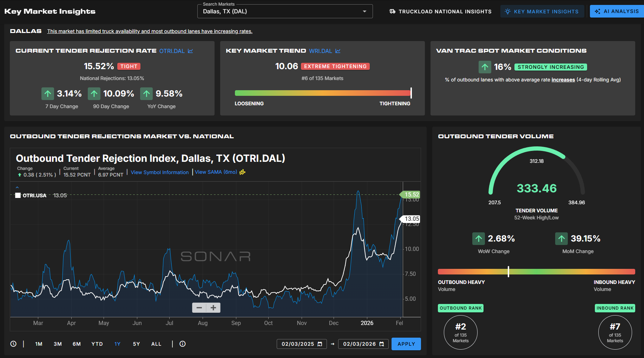Open the WRI.DAL chart icon
644x358 pixels.
click(338, 51)
